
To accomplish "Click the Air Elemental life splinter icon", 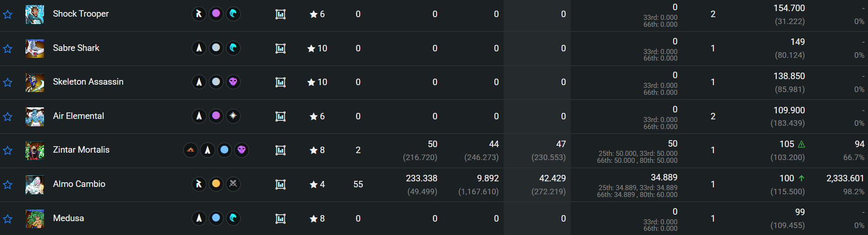I will (x=233, y=116).
